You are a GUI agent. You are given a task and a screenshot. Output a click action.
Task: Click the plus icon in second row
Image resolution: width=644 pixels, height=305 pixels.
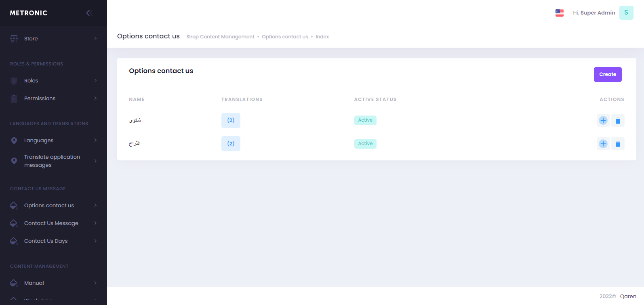click(603, 144)
